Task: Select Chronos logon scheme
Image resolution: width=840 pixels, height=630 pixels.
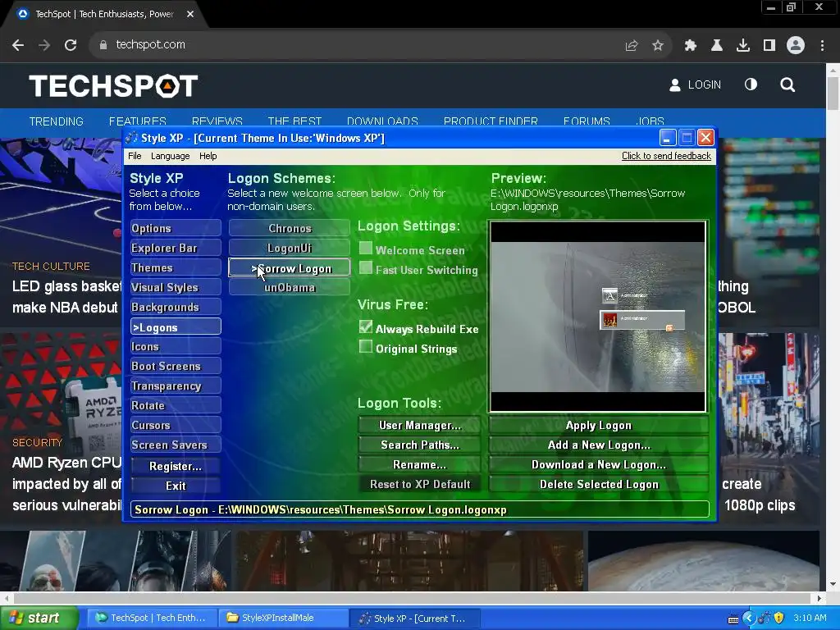Action: (x=290, y=228)
